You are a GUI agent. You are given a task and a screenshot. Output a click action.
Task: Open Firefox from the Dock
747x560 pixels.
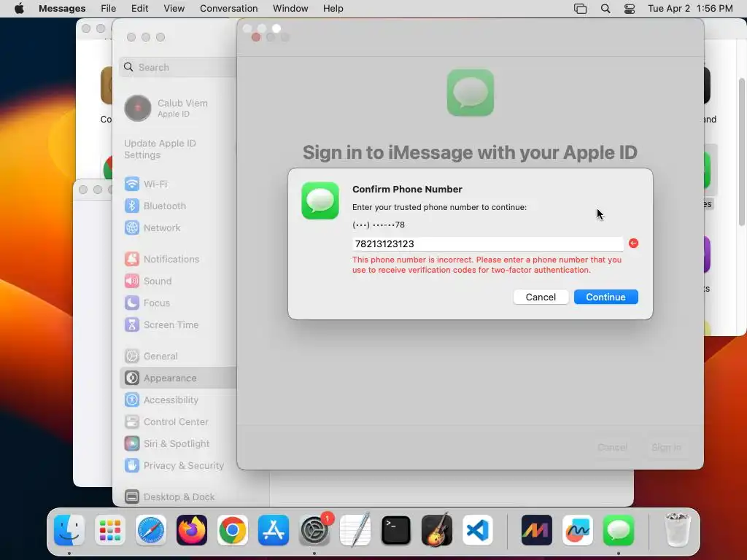coord(192,530)
